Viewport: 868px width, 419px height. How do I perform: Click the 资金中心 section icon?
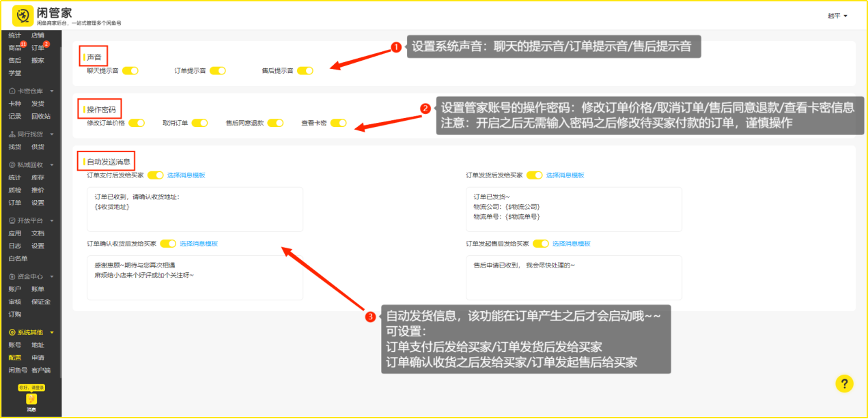click(x=12, y=277)
